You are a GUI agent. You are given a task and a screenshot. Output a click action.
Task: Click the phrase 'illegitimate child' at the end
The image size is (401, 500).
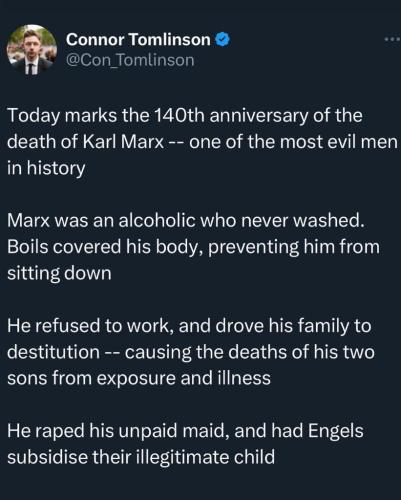pyautogui.click(x=206, y=457)
